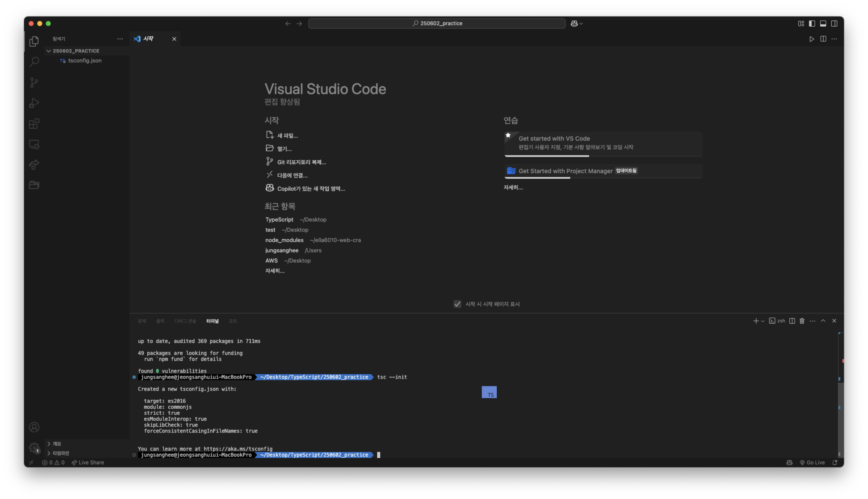Screen dimensions: 868x499
Task: Click the 250602_practice command center search
Action: (x=436, y=24)
